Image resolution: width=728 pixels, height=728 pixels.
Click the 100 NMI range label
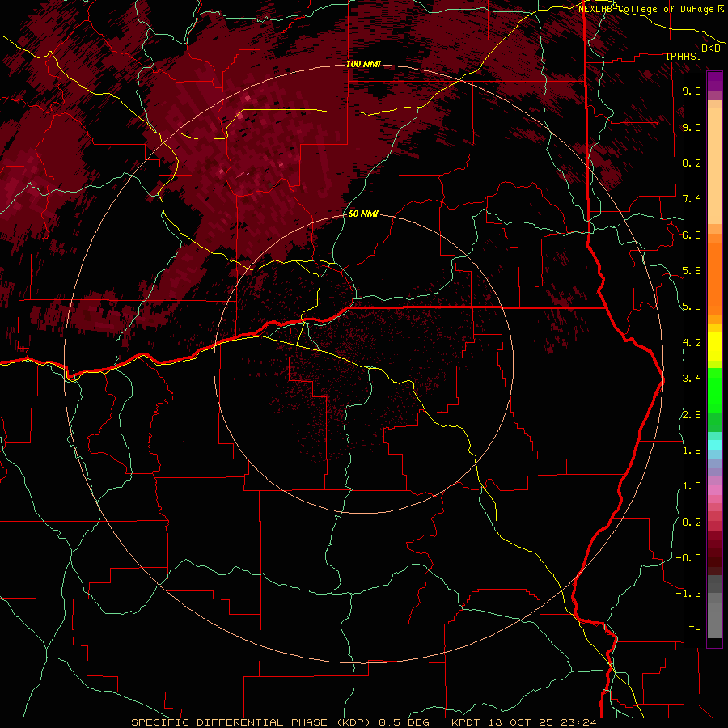[363, 64]
